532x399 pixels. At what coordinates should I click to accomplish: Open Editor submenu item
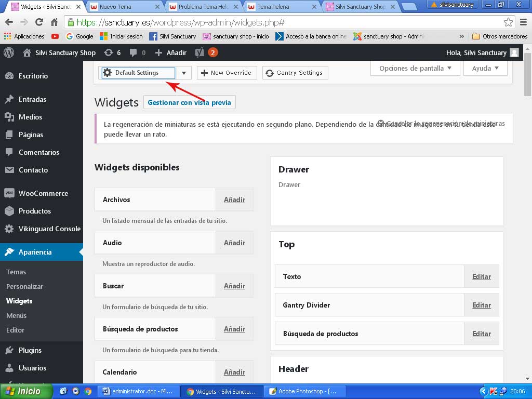[x=15, y=330]
